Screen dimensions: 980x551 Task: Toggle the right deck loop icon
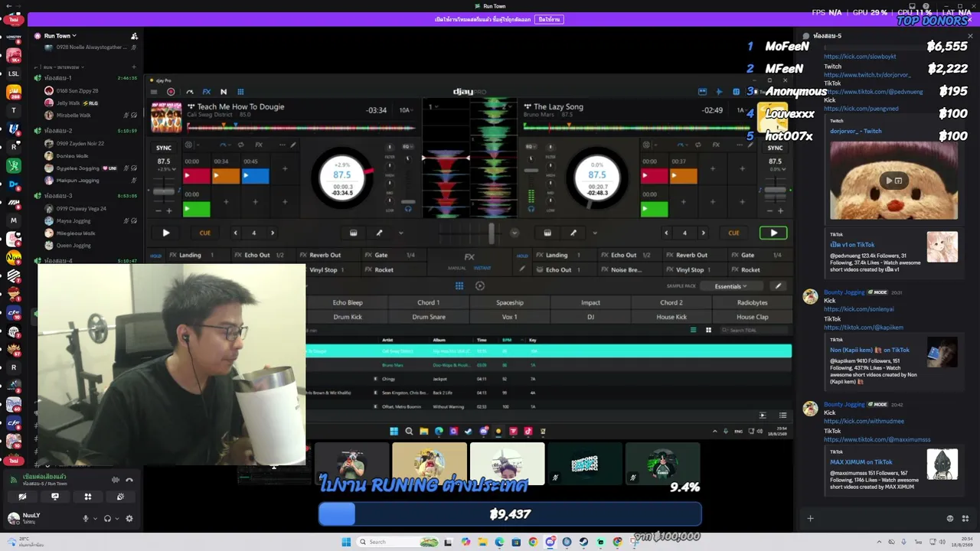click(x=698, y=145)
